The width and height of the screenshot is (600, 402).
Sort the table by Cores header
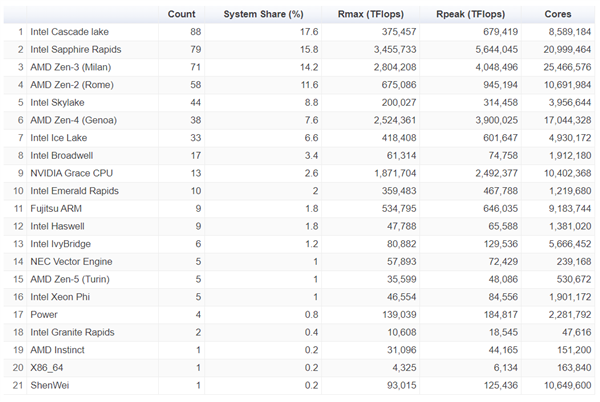click(558, 15)
